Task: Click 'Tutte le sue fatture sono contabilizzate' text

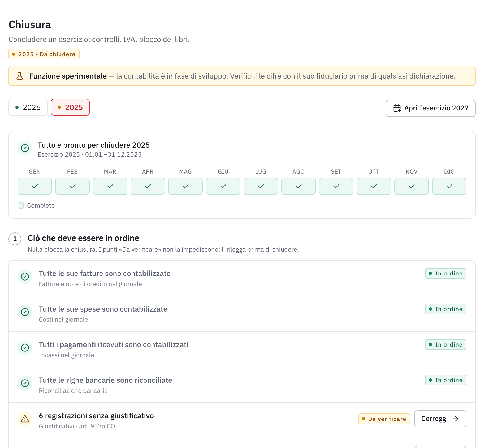Action: (x=105, y=273)
